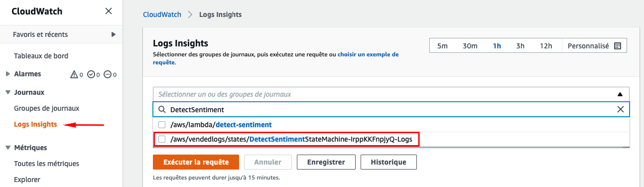644x187 pixels.
Task: Select the 3h time range
Action: point(520,46)
